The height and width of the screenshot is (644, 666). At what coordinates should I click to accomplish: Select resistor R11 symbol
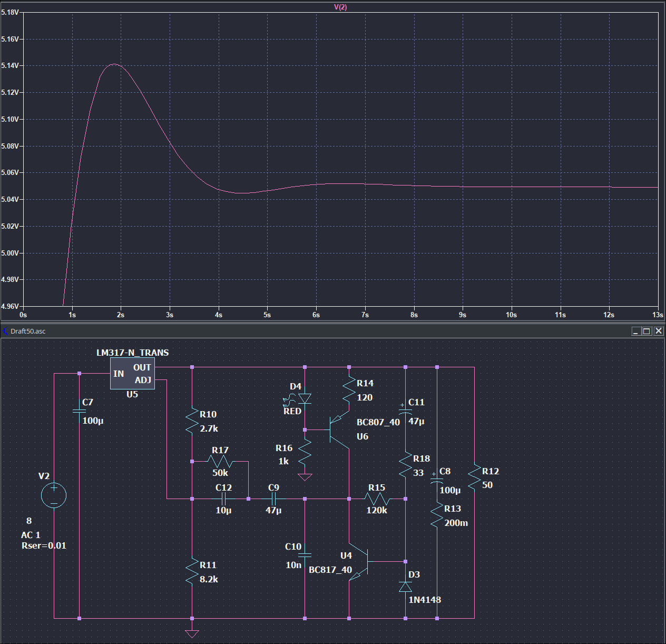192,572
